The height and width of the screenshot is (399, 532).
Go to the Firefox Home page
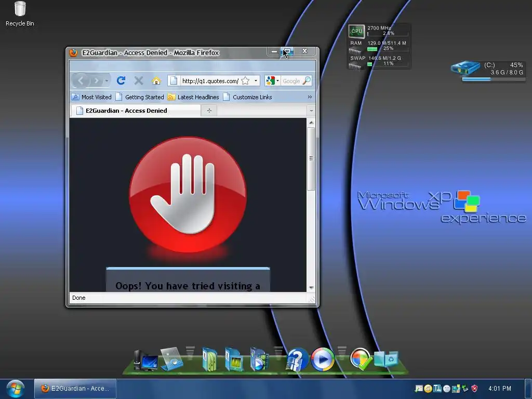(x=156, y=81)
